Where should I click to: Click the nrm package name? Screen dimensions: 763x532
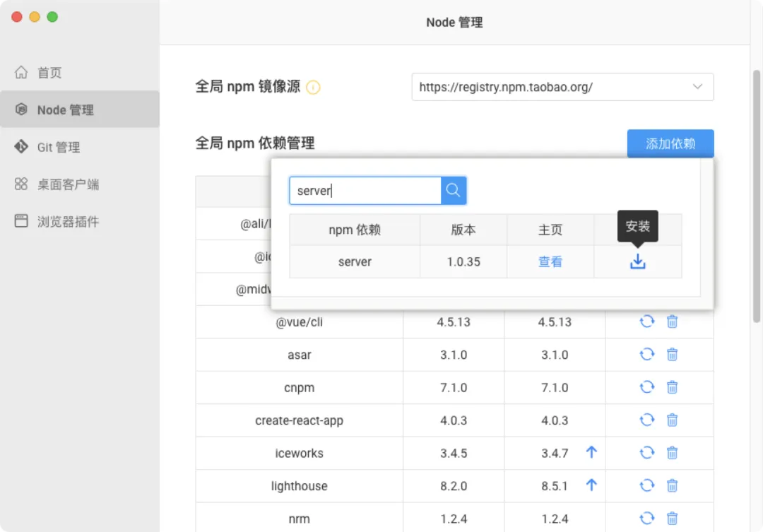click(300, 519)
